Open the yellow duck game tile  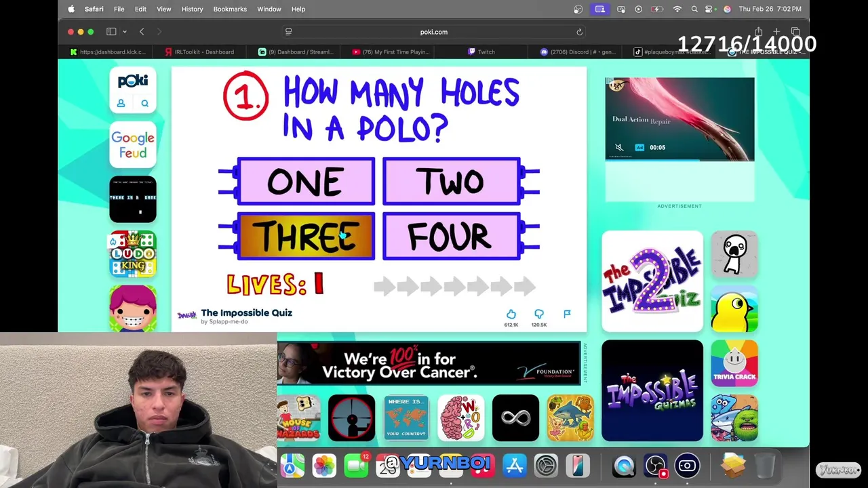point(734,309)
